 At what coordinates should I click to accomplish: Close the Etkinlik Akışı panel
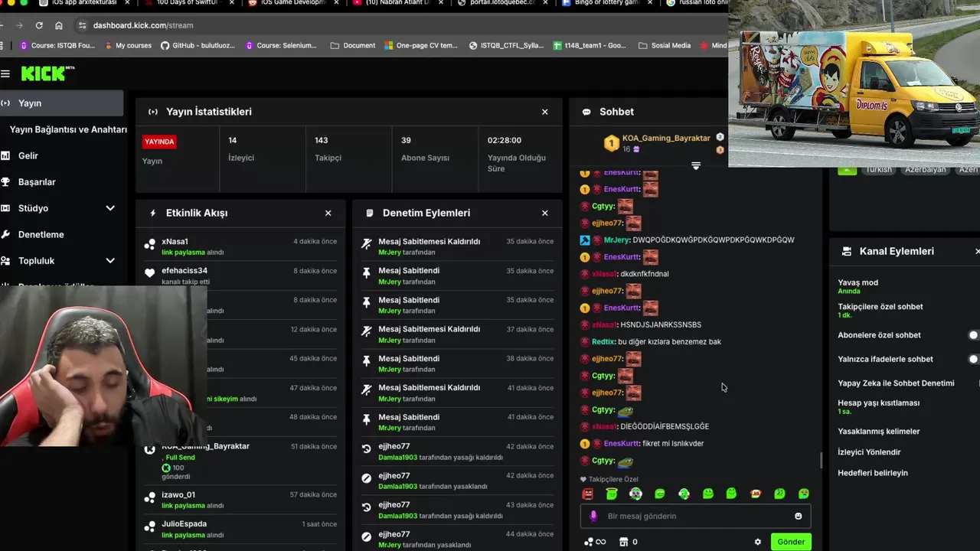click(x=328, y=213)
